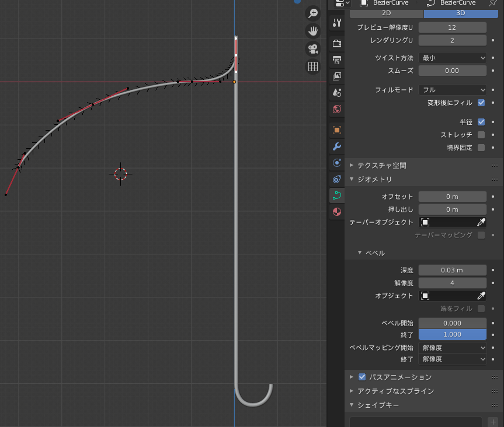
Task: Expand パスアニメーション panel
Action: (352, 377)
